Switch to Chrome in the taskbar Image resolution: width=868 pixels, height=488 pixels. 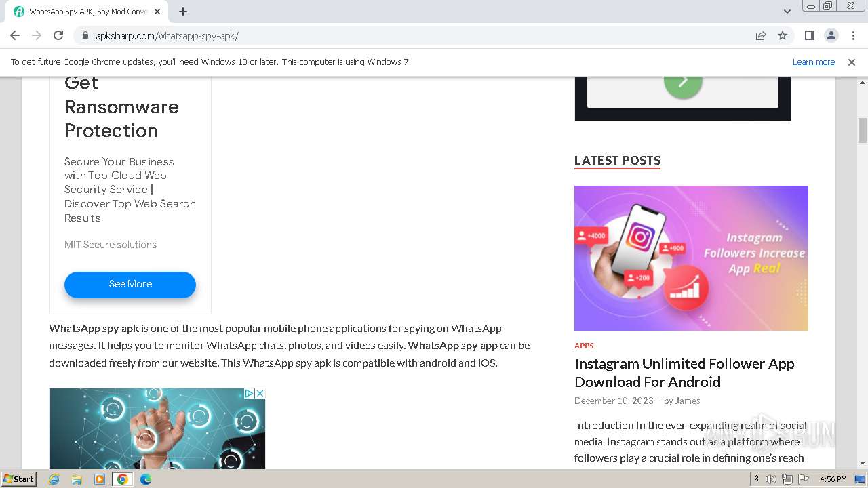point(122,479)
